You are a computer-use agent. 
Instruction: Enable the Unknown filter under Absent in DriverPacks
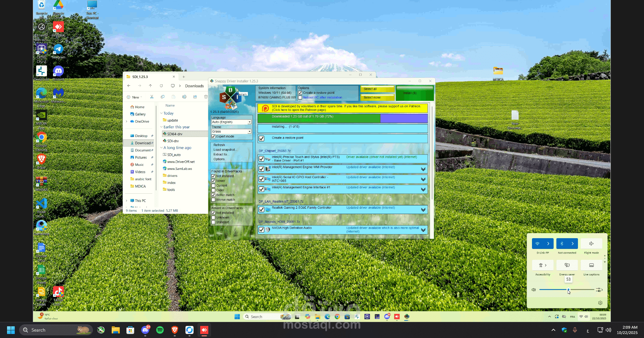213,217
